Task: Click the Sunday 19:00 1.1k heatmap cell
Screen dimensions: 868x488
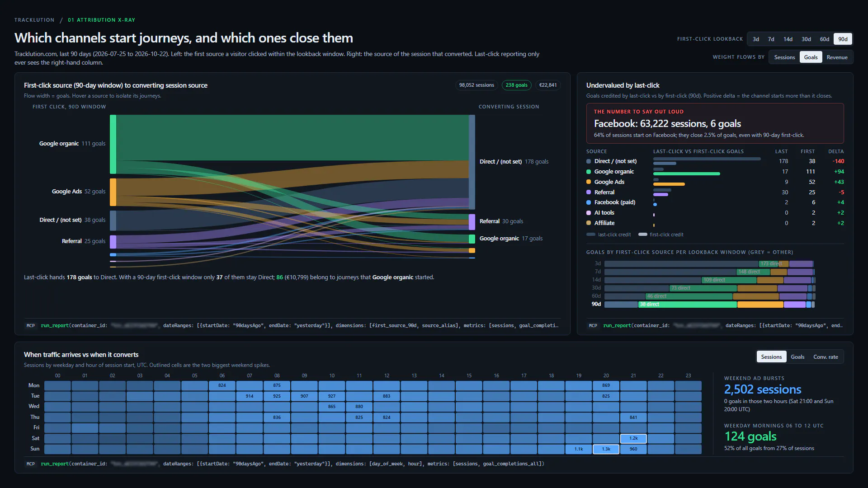Action: click(x=579, y=449)
